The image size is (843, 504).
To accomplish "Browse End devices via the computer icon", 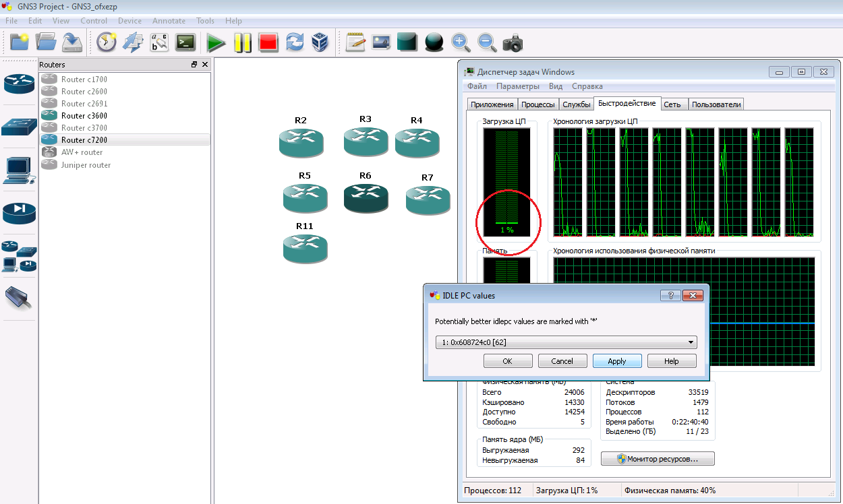I will tap(18, 171).
